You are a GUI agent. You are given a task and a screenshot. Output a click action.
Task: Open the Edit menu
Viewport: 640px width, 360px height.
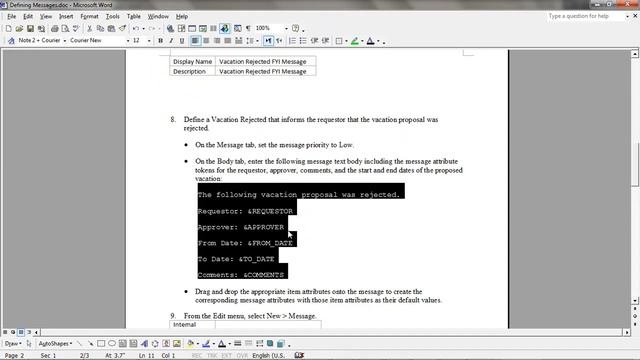click(x=28, y=16)
